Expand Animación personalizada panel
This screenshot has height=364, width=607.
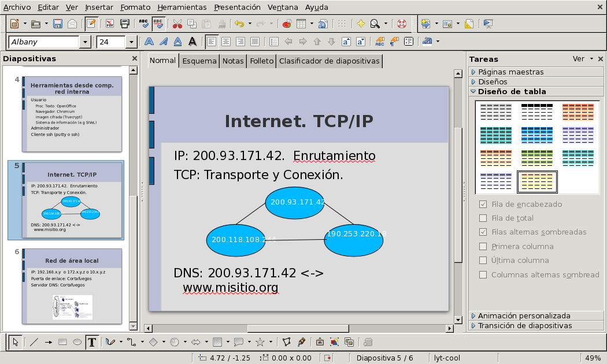coord(524,316)
